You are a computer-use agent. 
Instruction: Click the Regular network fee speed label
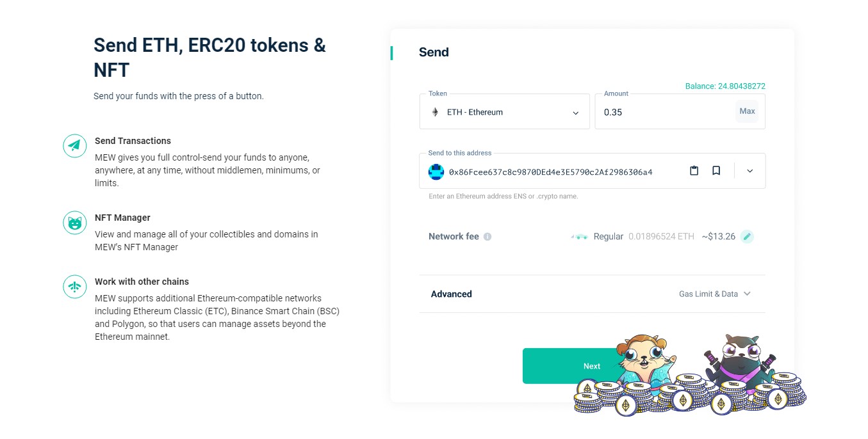tap(608, 237)
